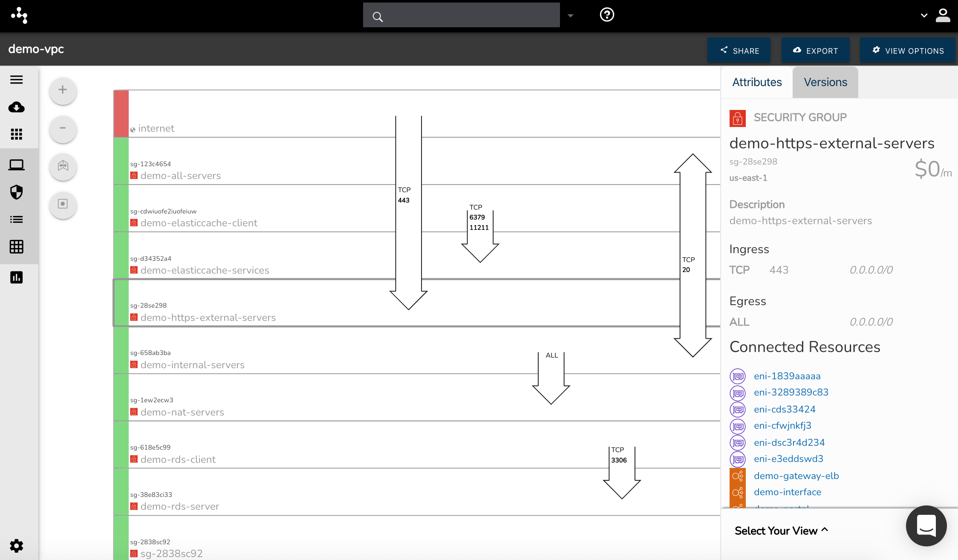Click the user account icon top right
958x560 pixels.
click(x=944, y=15)
